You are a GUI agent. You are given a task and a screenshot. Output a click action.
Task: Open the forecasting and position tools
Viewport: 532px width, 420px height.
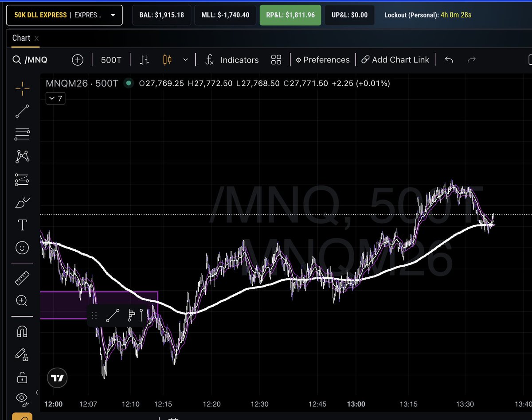tap(22, 179)
